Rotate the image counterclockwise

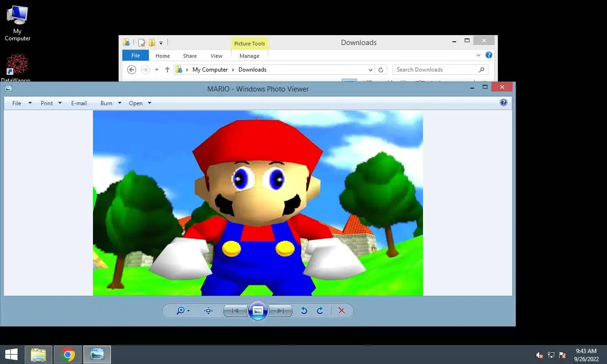pyautogui.click(x=304, y=311)
